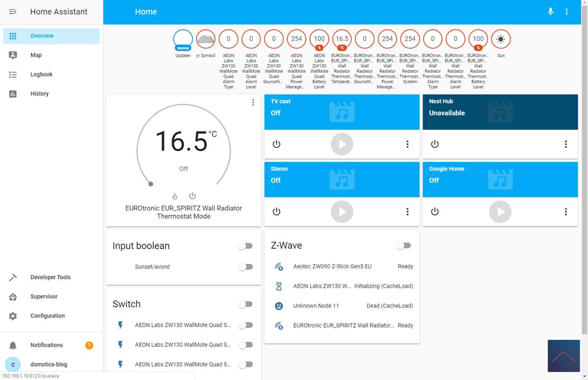
Task: Open the Notifications panel
Action: 47,345
